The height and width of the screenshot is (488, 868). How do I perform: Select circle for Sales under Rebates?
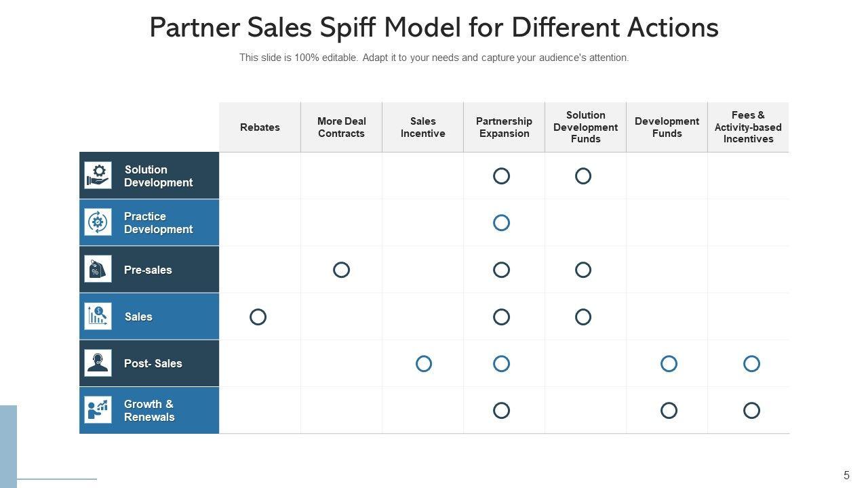pyautogui.click(x=258, y=317)
